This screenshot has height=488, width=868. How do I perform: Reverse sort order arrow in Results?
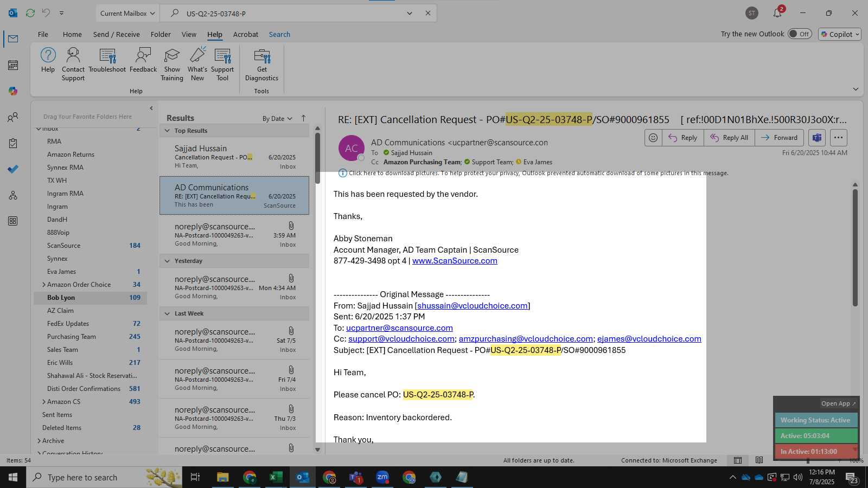pyautogui.click(x=303, y=118)
